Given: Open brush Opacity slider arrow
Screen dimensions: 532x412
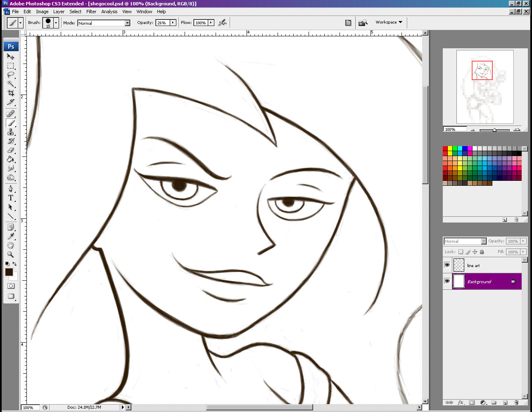Looking at the screenshot, I should 173,23.
